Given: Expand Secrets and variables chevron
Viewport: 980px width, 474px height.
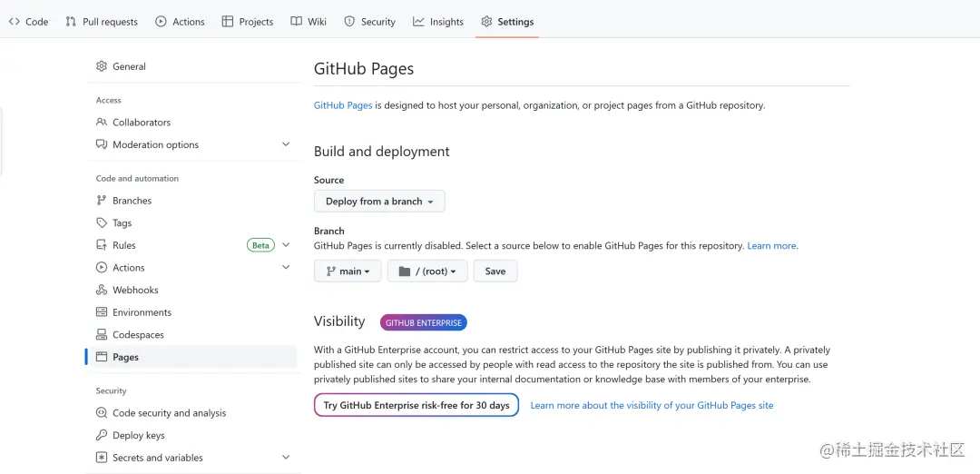Looking at the screenshot, I should tap(286, 458).
